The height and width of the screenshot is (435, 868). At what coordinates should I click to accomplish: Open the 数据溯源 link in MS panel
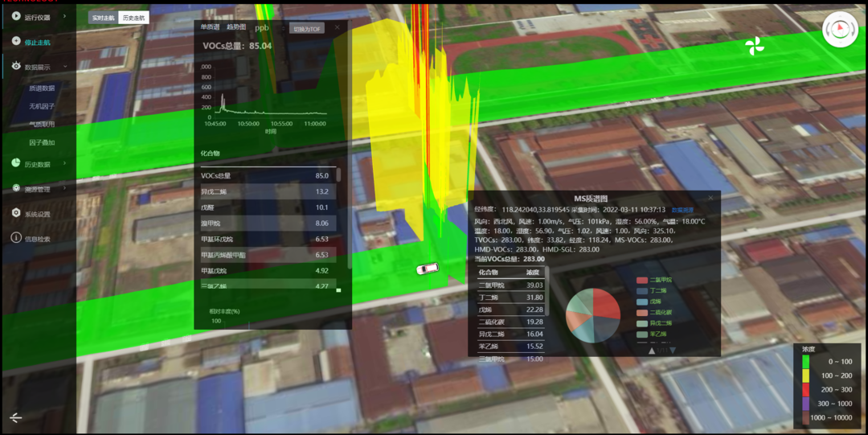[683, 209]
